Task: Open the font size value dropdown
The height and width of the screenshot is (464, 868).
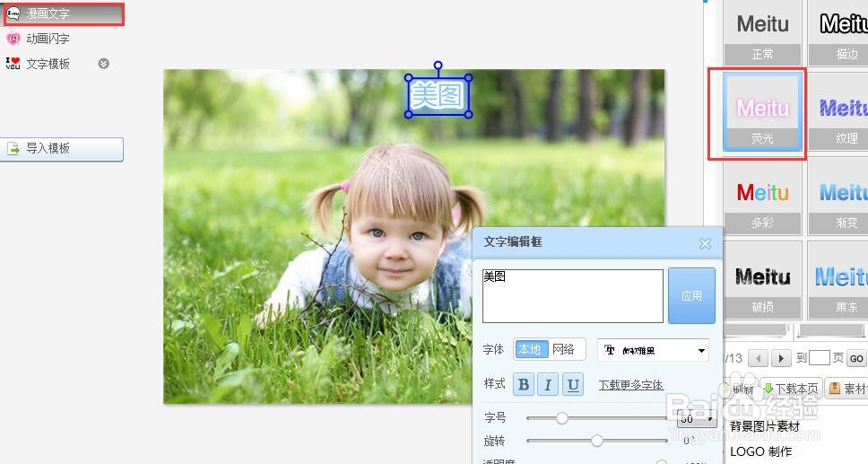Action: 697,418
